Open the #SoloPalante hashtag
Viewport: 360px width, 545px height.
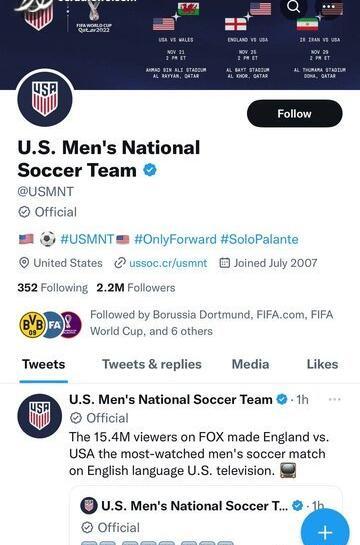(260, 239)
